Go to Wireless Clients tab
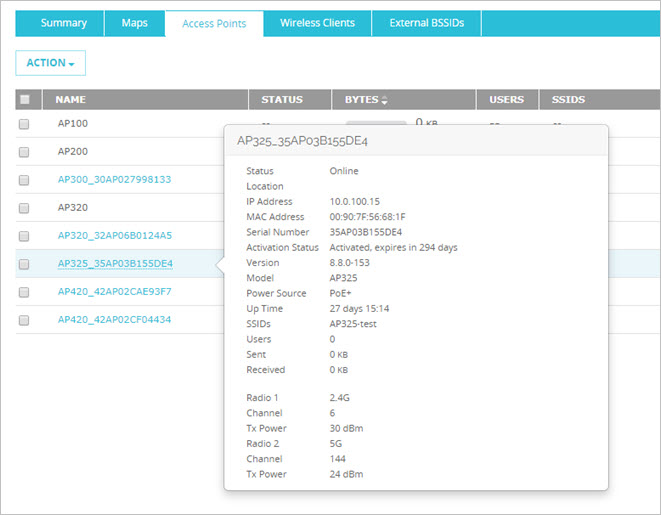The width and height of the screenshot is (661, 515). tap(317, 23)
